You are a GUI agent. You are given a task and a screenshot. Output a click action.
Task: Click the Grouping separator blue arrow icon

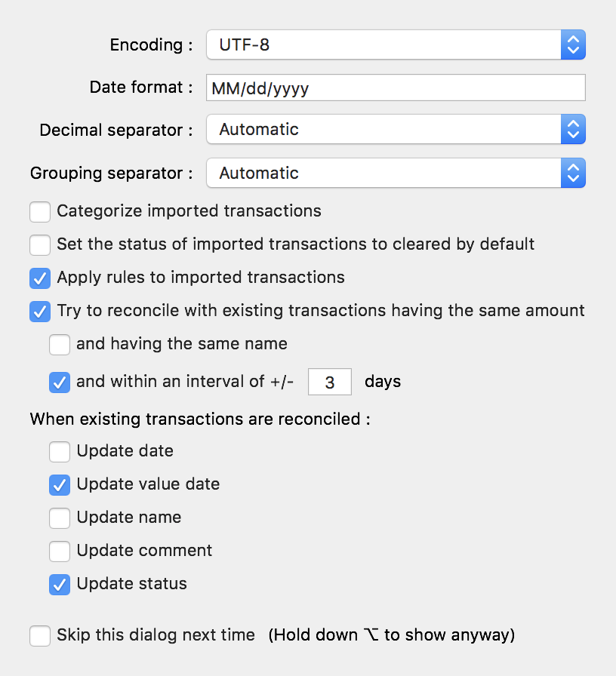click(x=573, y=173)
